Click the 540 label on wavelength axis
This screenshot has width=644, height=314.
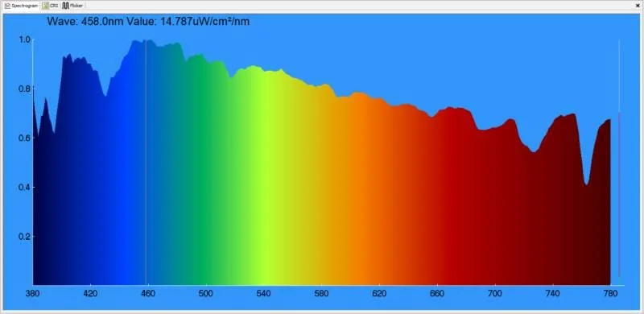264,293
